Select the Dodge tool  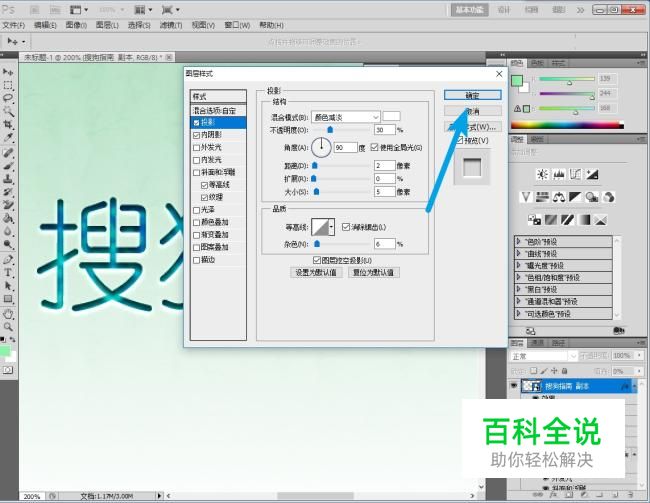8,244
